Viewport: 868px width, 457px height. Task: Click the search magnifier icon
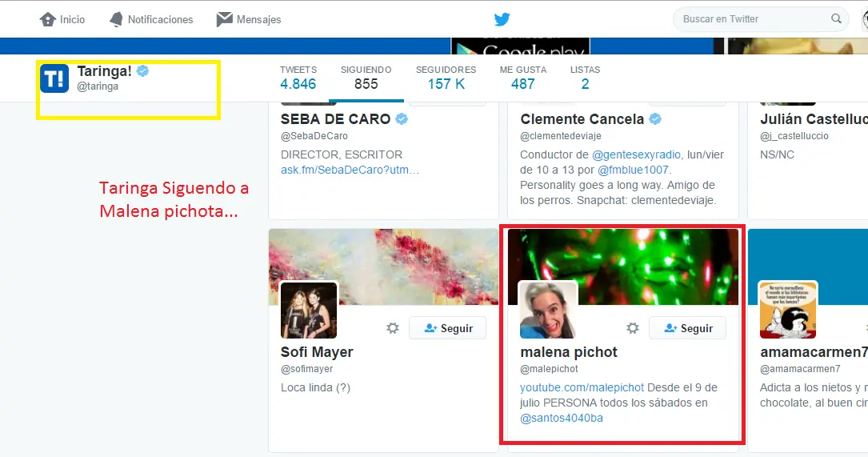tap(836, 19)
